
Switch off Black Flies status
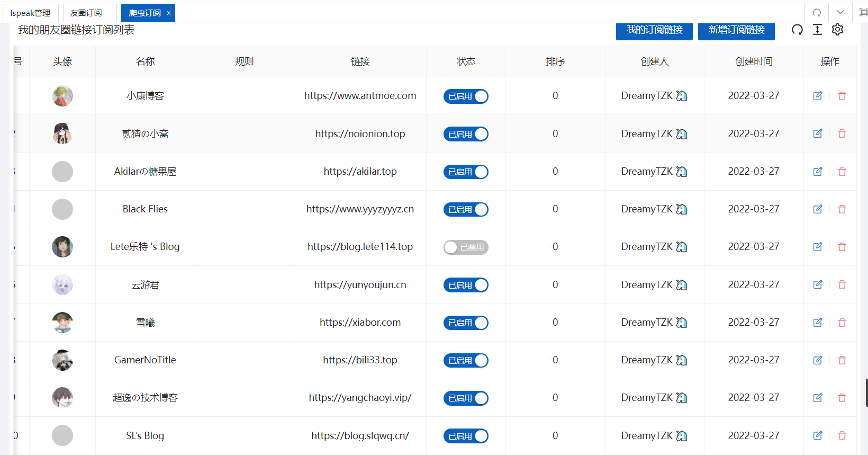(466, 209)
